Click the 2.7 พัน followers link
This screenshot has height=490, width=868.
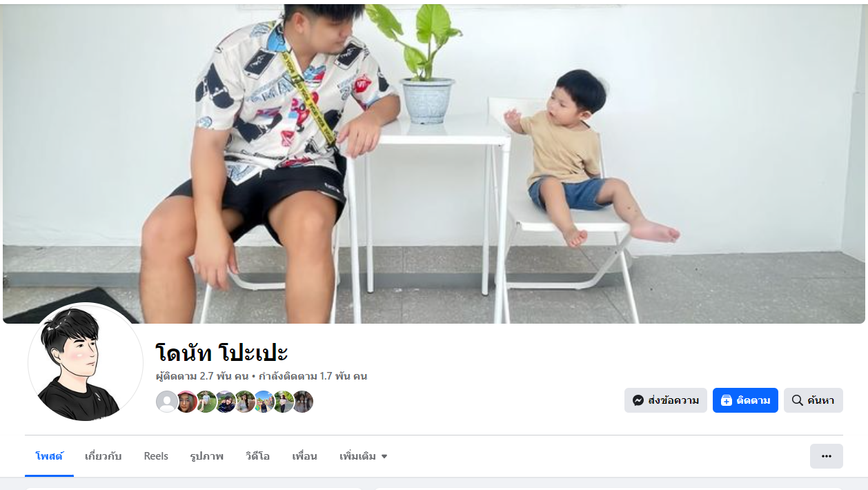tap(202, 376)
